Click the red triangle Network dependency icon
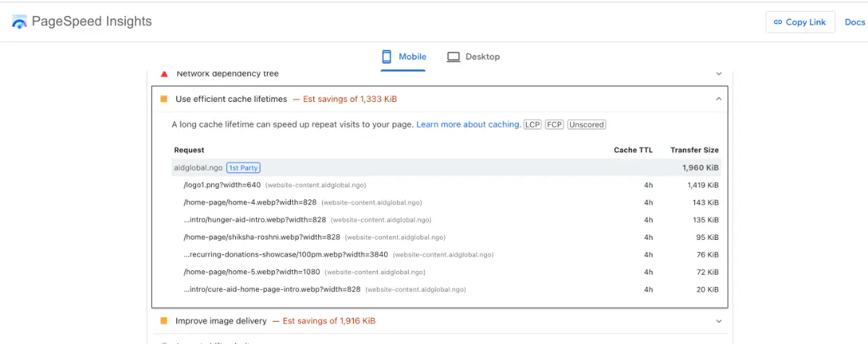868x344 pixels. tap(164, 74)
